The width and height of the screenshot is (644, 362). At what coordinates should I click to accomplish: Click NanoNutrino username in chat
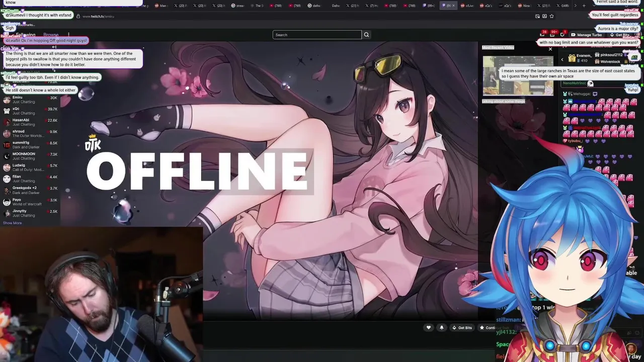tap(574, 83)
